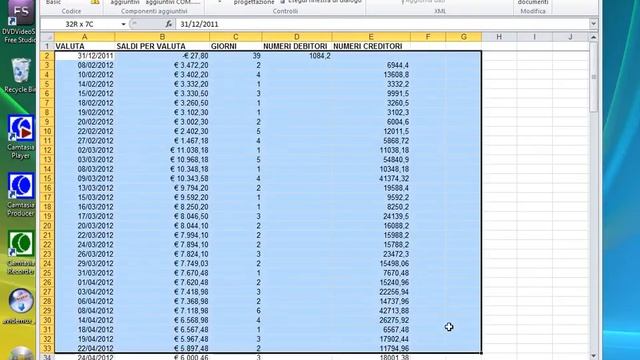Select the cell with value 11794,96

(x=371, y=348)
